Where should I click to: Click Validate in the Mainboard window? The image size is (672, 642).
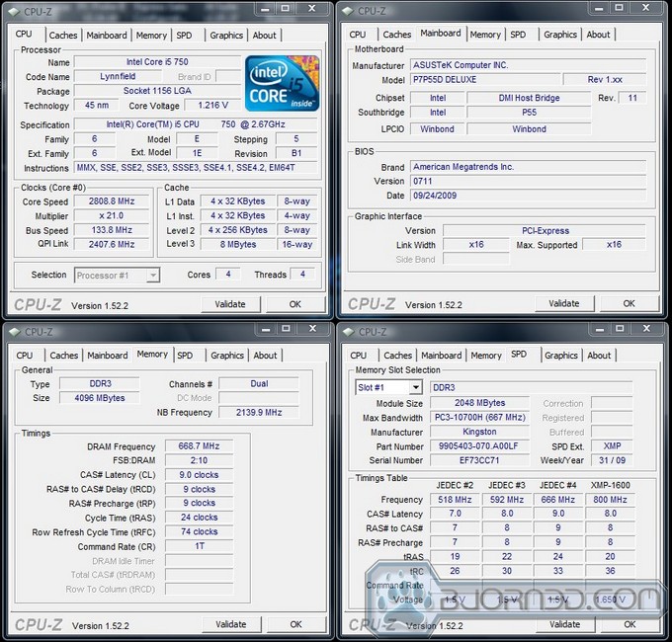point(564,303)
